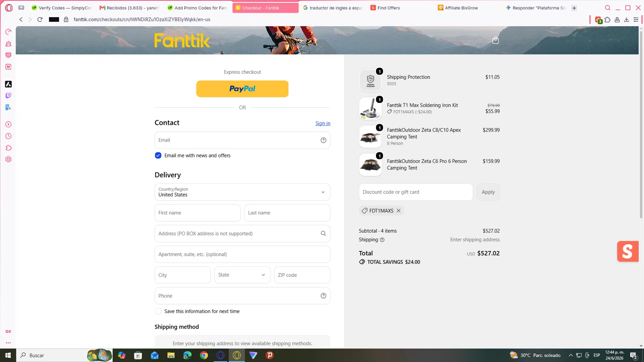Screen dimensions: 644x362
Task: Open the profile account icon
Action: [617, 20]
